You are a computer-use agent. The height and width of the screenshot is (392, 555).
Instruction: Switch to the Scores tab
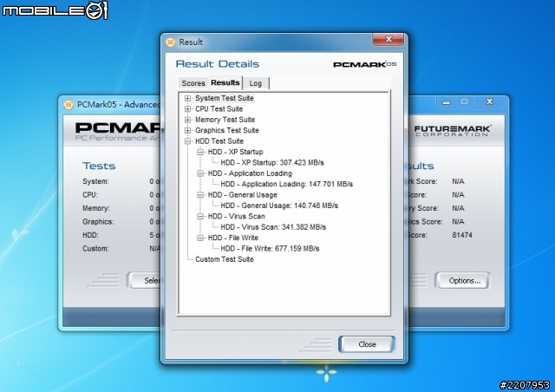point(193,83)
